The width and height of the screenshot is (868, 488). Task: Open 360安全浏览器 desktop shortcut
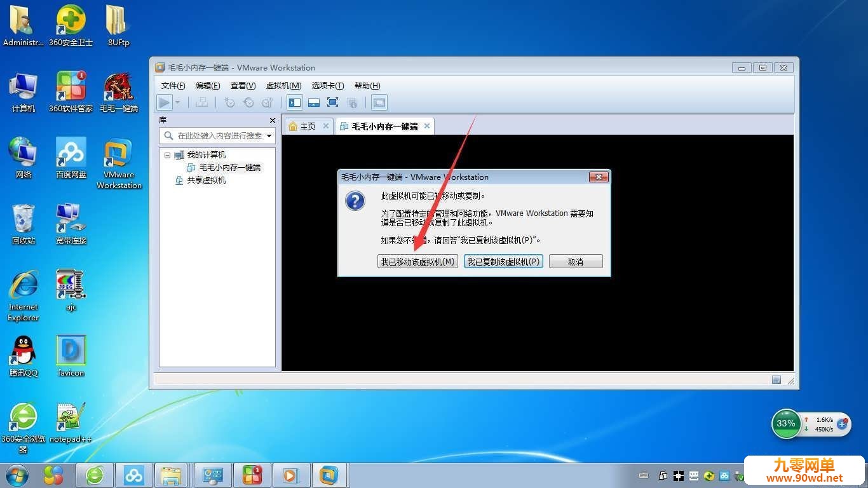coord(24,428)
